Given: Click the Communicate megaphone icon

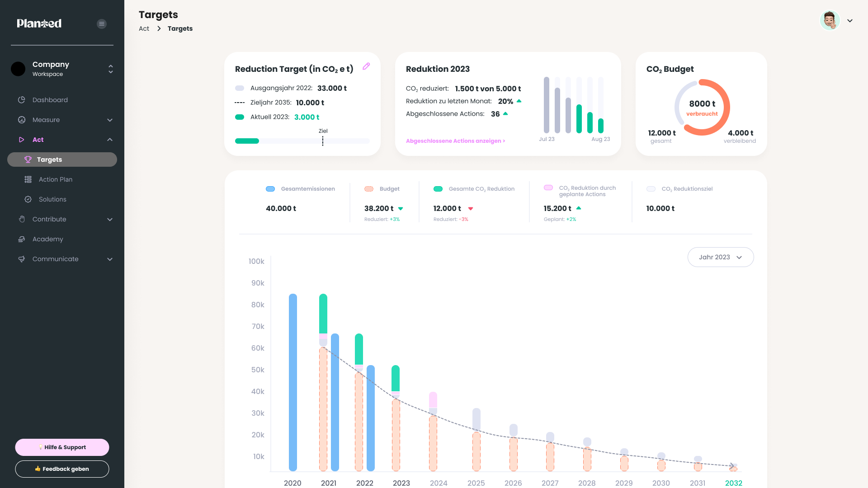Looking at the screenshot, I should pyautogui.click(x=21, y=259).
